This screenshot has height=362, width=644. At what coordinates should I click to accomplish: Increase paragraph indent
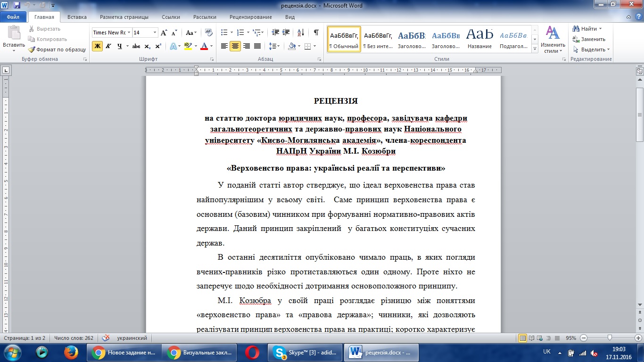click(287, 33)
